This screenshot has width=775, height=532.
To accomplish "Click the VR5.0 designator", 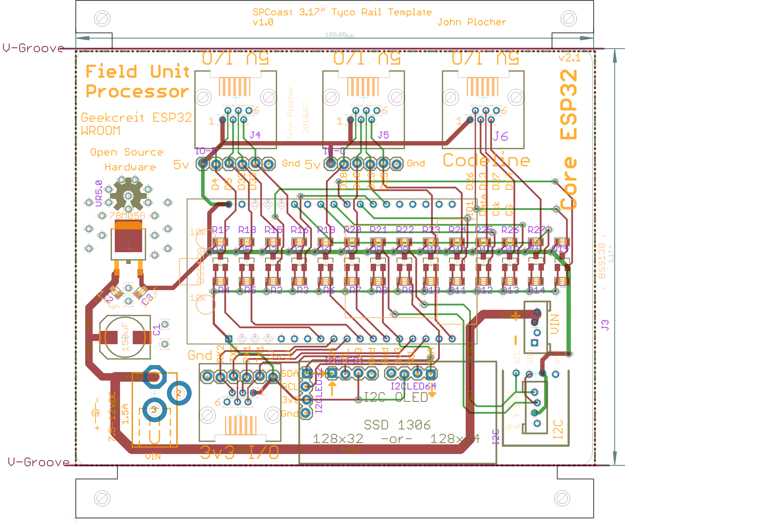I will (99, 193).
